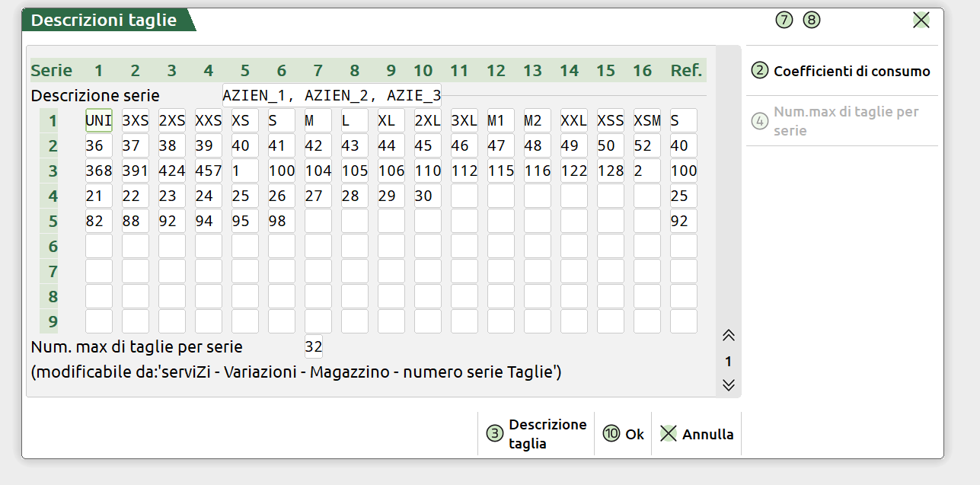The width and height of the screenshot is (980, 485).
Task: Click the circled 7 icon in header
Action: click(784, 21)
